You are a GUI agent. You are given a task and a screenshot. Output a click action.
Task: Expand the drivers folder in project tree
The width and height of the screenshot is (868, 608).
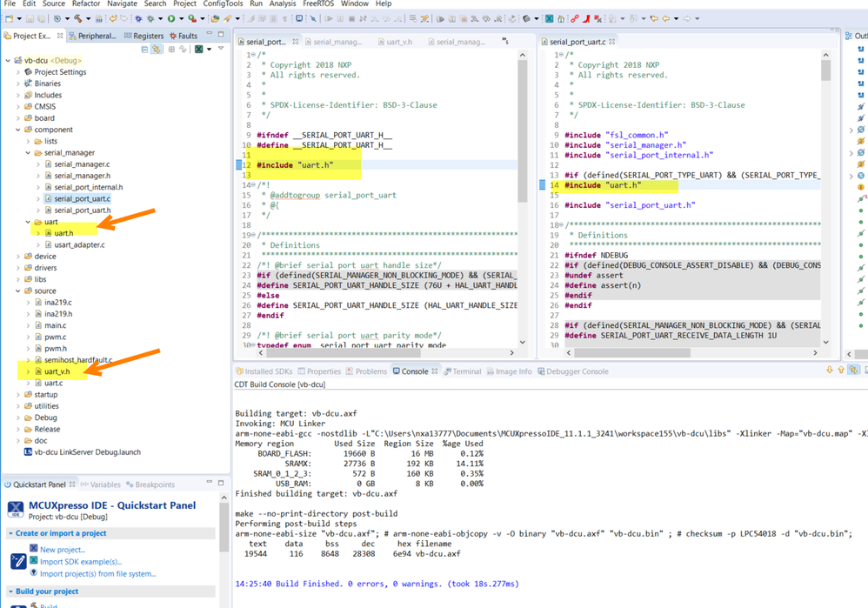point(18,268)
